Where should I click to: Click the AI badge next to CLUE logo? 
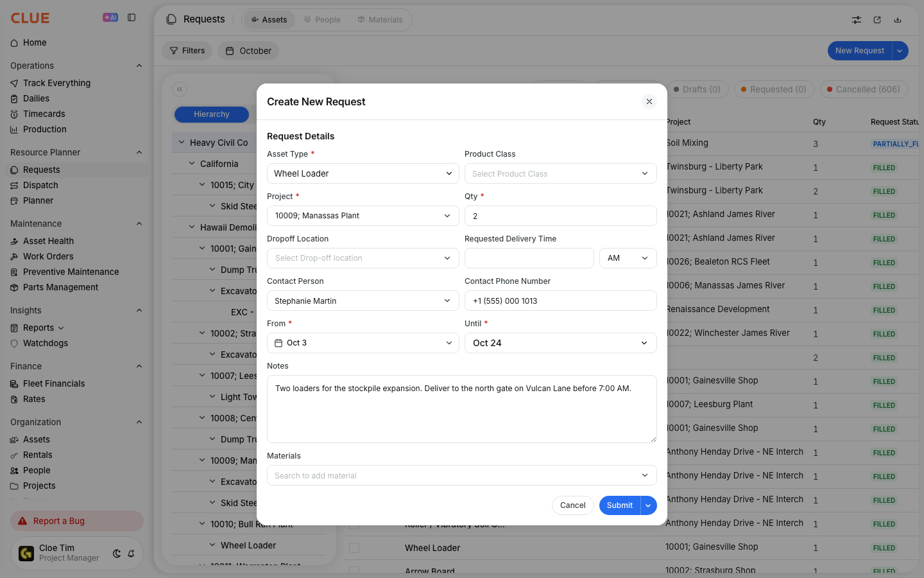tap(110, 18)
